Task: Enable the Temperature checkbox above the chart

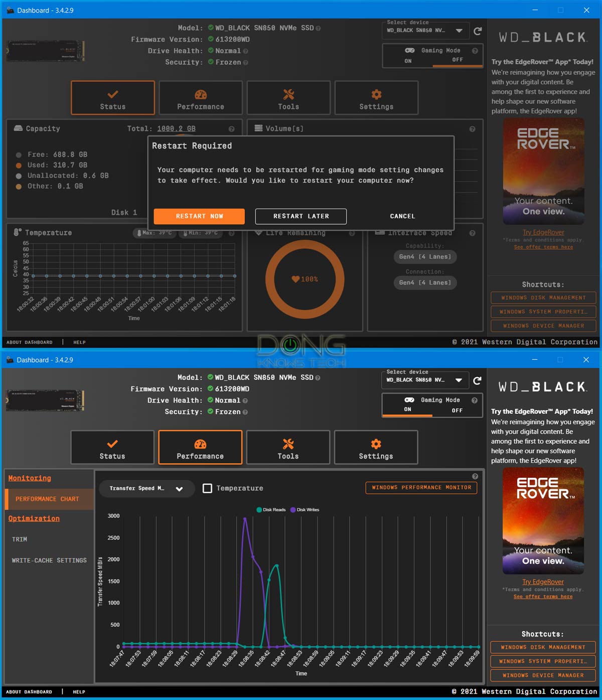Action: (x=207, y=488)
